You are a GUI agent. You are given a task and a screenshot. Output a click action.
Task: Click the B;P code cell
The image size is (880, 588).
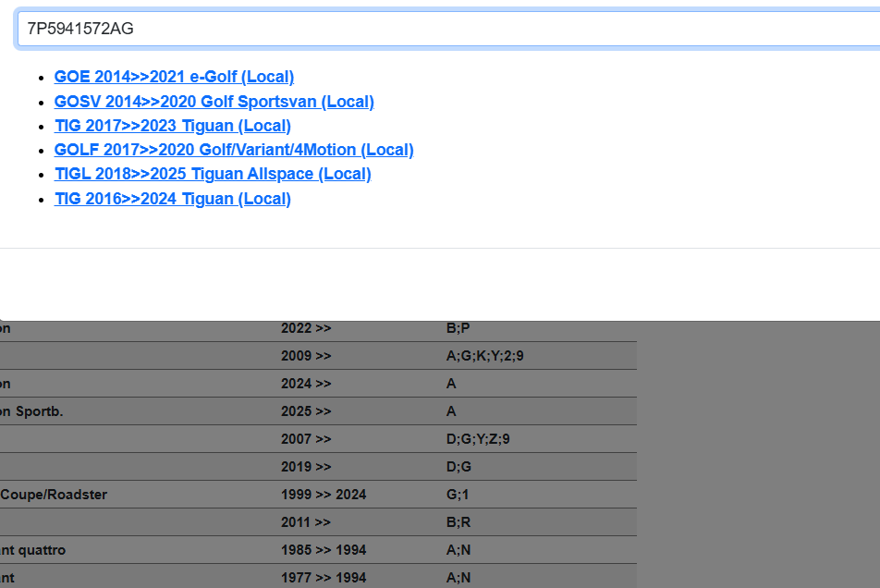pyautogui.click(x=458, y=328)
